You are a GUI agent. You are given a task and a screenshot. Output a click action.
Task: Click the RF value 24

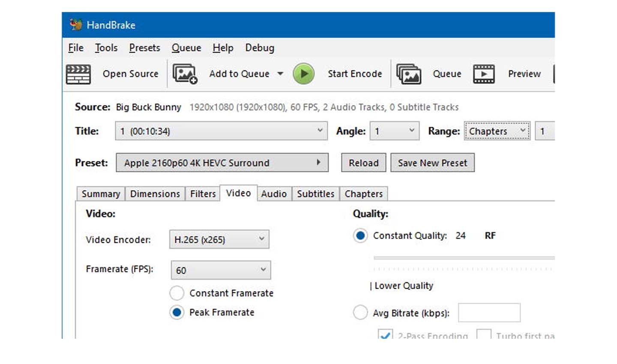[x=461, y=236]
